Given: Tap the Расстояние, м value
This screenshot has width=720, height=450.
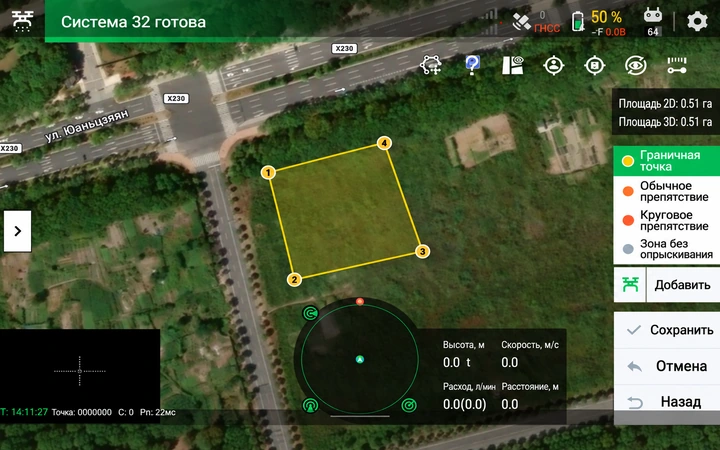Looking at the screenshot, I should pyautogui.click(x=510, y=404).
